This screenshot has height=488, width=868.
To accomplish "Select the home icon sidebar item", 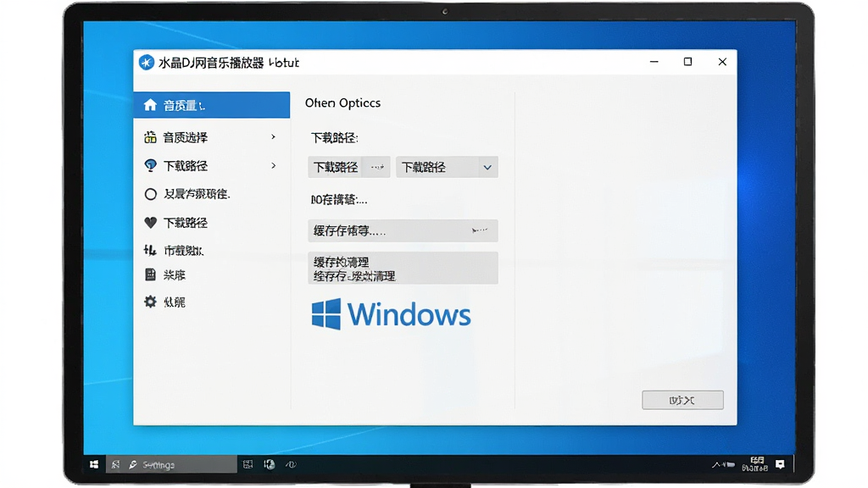I will (150, 105).
